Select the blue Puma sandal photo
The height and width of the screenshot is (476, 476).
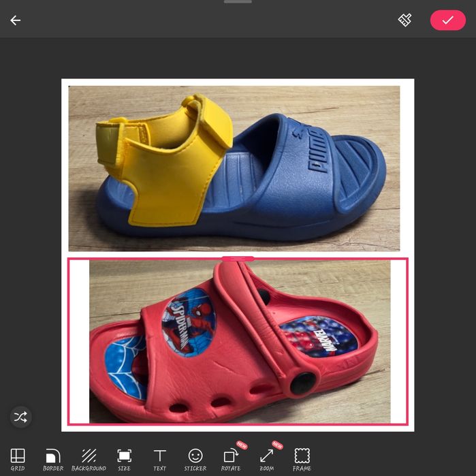(x=234, y=168)
